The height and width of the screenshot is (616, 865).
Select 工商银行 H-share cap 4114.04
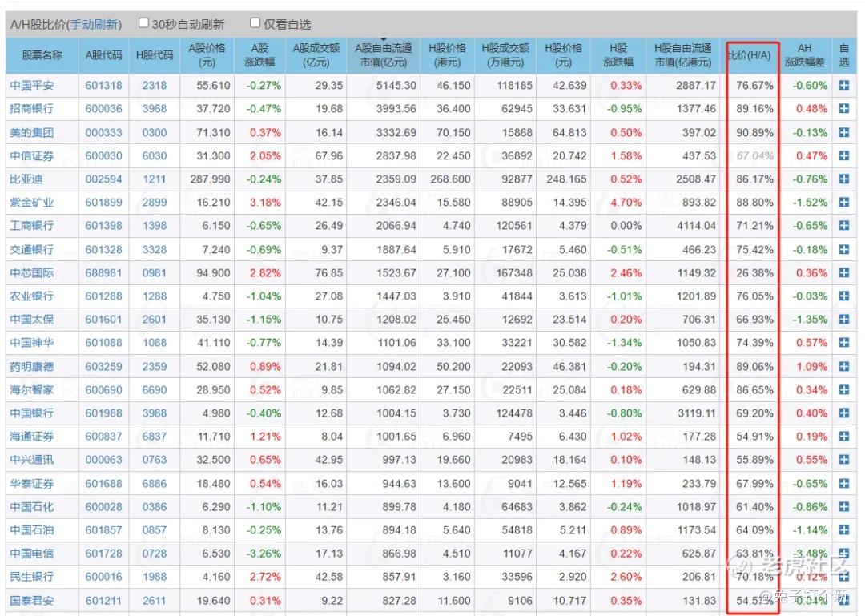point(696,226)
